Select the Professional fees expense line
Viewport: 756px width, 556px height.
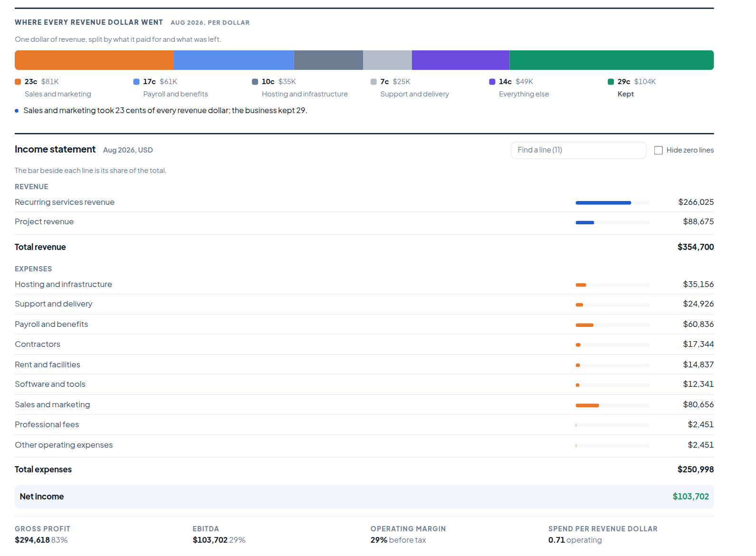click(364, 424)
